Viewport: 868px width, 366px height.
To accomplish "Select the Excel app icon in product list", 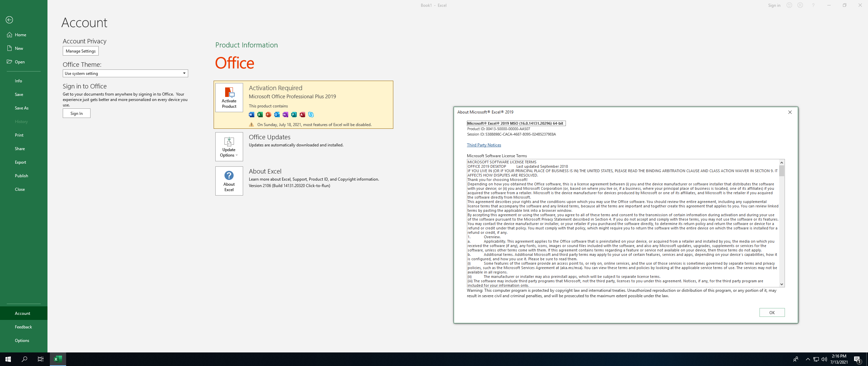I will tap(260, 115).
